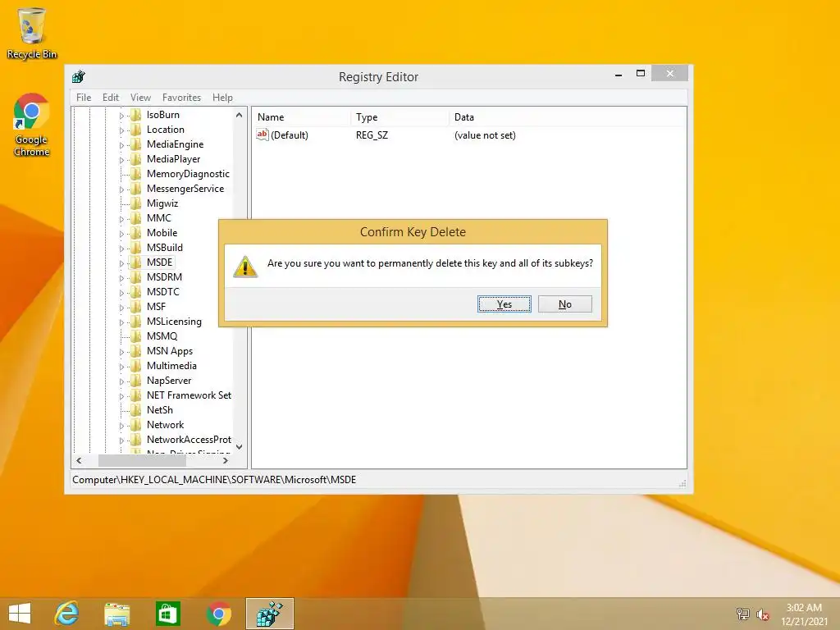Click the '(value not set)' data cell
Screen dimensions: 840x630
coord(485,135)
